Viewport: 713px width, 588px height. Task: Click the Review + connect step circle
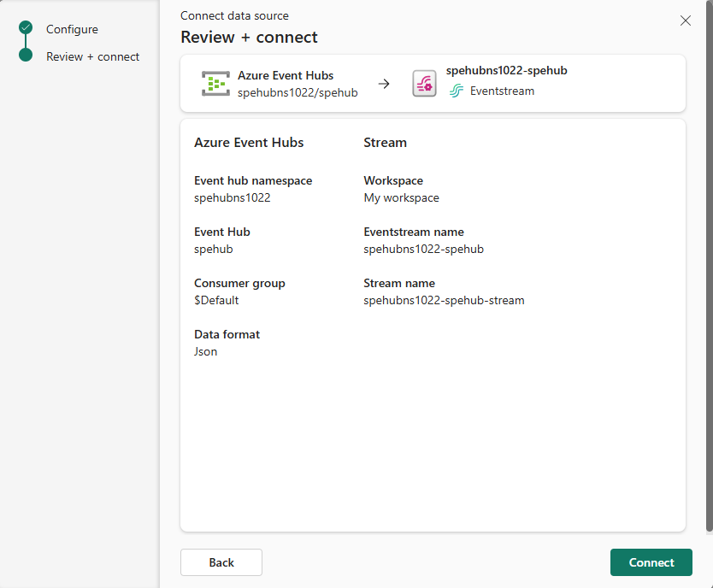(26, 55)
